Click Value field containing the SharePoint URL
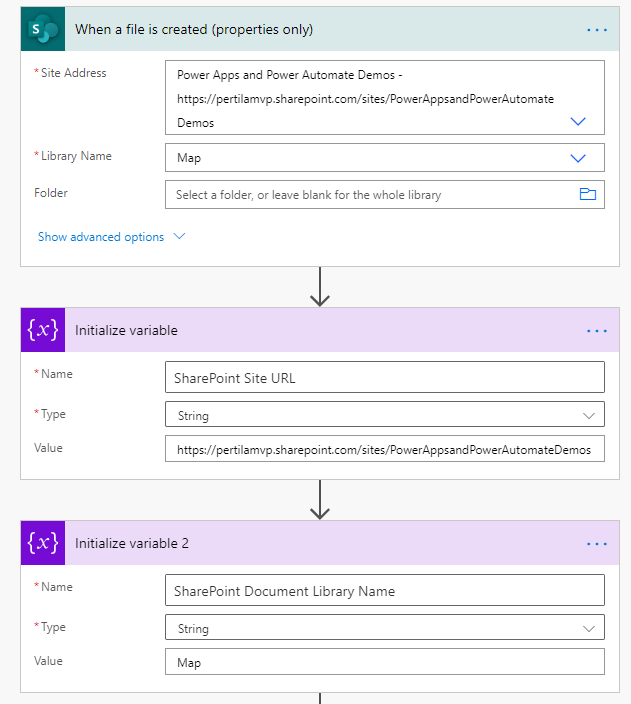Viewport: 631px width, 704px height. click(x=384, y=450)
